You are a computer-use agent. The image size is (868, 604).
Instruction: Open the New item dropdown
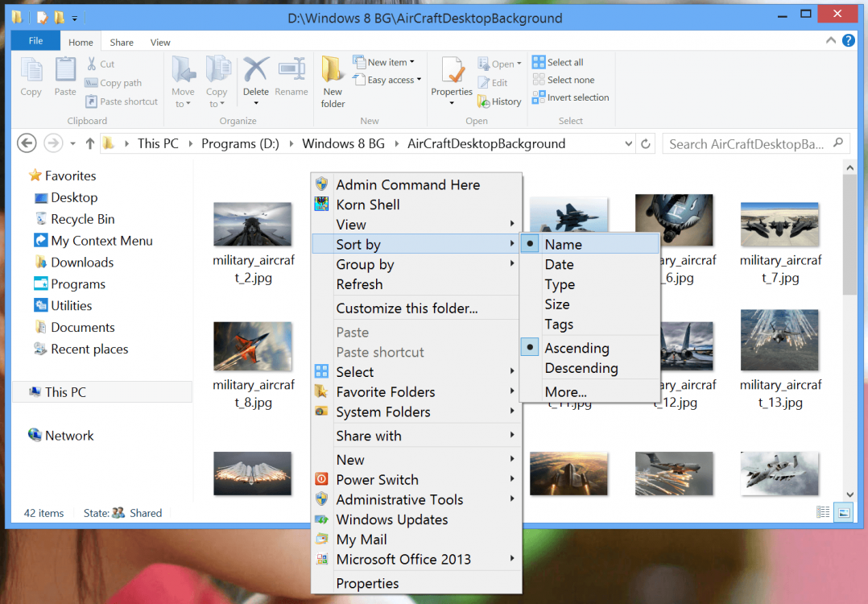pyautogui.click(x=384, y=61)
